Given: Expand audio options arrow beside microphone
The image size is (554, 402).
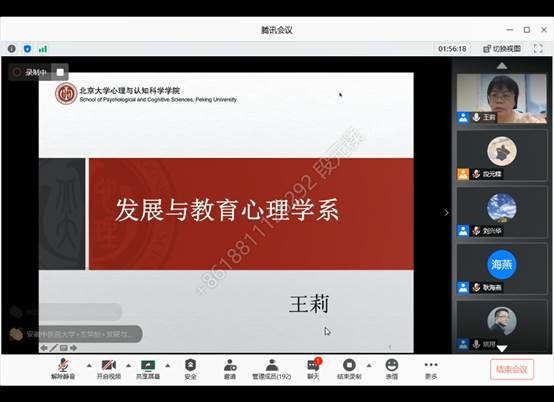Looking at the screenshot, I should [89, 365].
